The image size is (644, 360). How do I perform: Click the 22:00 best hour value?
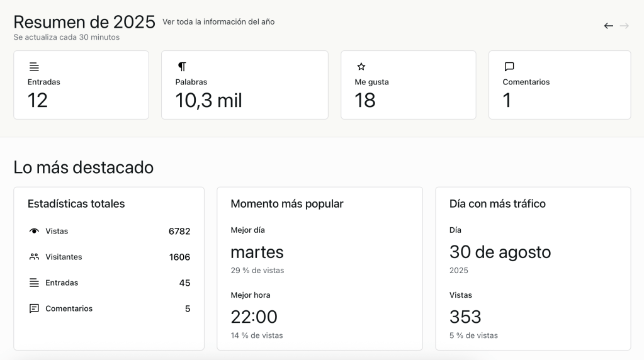tap(254, 317)
